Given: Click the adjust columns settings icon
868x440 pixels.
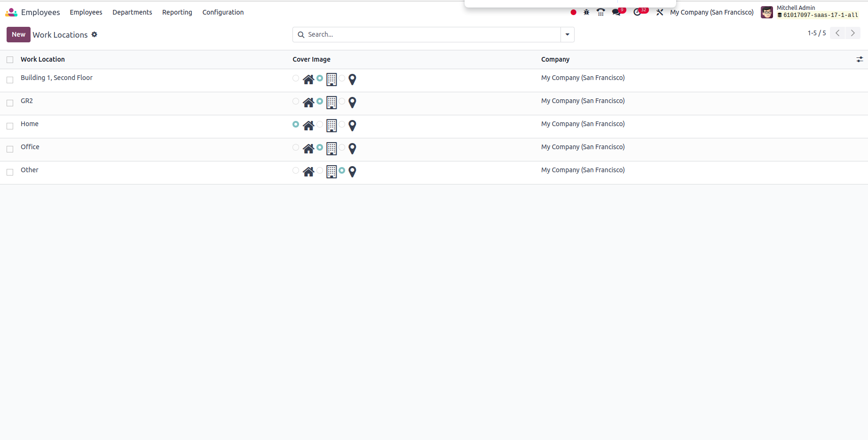Looking at the screenshot, I should pos(860,59).
